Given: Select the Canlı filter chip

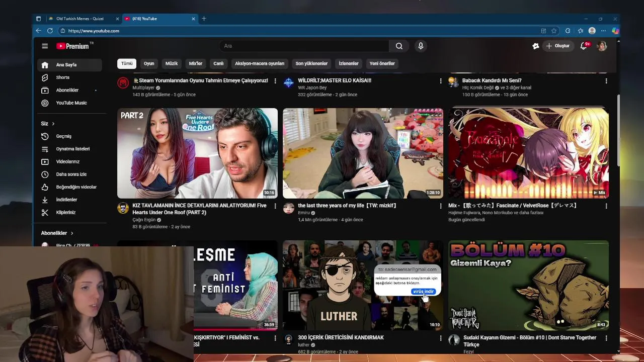Looking at the screenshot, I should pos(218,63).
